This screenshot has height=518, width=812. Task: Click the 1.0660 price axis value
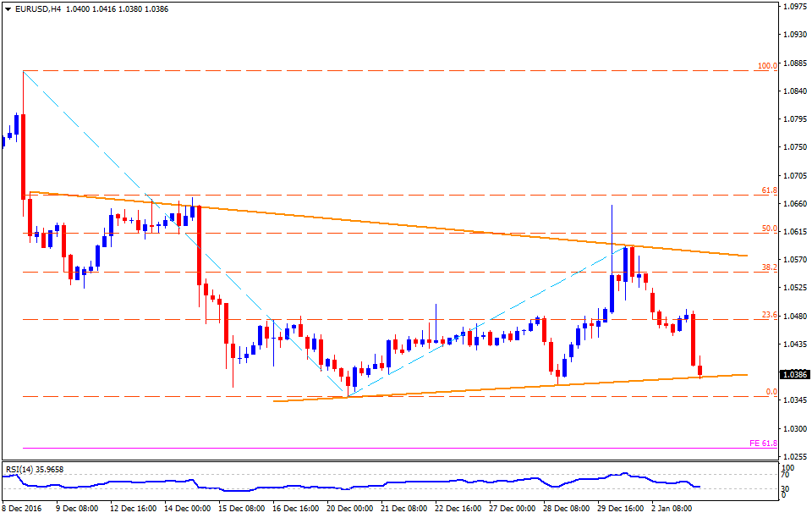pyautogui.click(x=795, y=204)
